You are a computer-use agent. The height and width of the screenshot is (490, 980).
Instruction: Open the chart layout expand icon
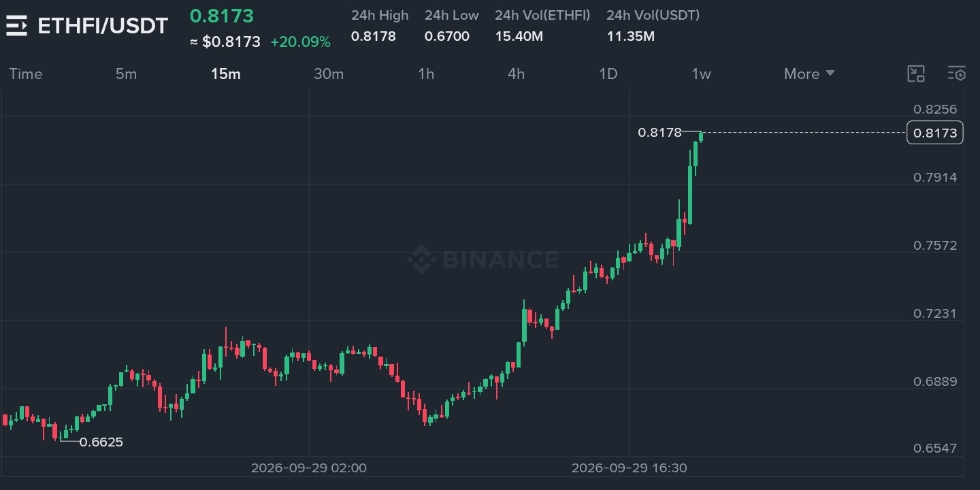(x=916, y=73)
